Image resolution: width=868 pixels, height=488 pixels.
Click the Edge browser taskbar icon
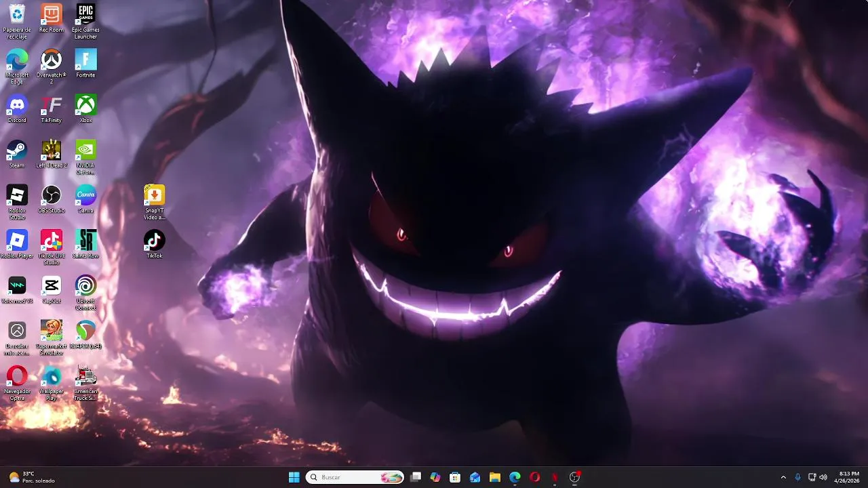(x=515, y=477)
